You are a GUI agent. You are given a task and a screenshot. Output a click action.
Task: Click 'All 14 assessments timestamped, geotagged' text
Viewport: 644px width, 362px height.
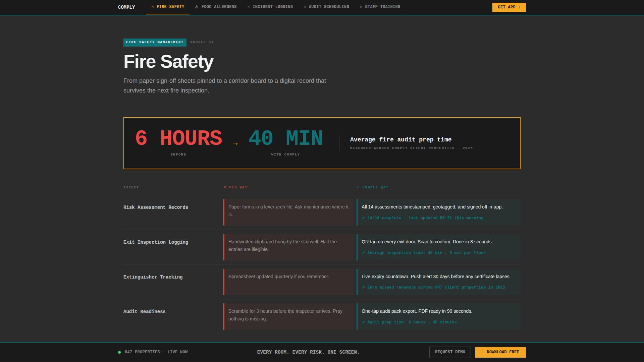432,207
